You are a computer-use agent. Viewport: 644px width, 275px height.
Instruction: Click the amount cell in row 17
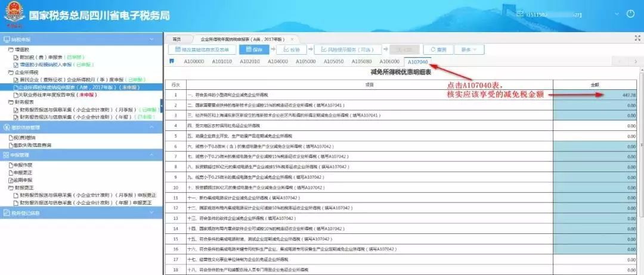point(596,260)
